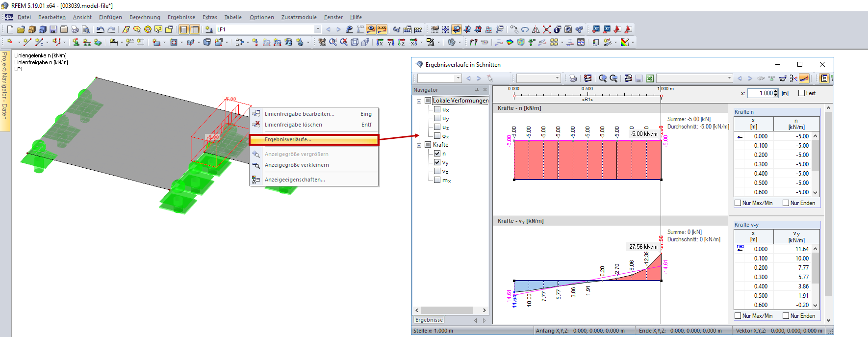868x337 pixels.
Task: Click the table view icon in results window
Action: (x=824, y=78)
